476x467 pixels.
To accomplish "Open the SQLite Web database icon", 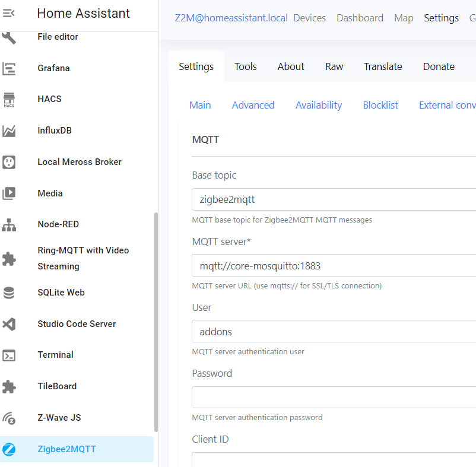I will tap(9, 293).
